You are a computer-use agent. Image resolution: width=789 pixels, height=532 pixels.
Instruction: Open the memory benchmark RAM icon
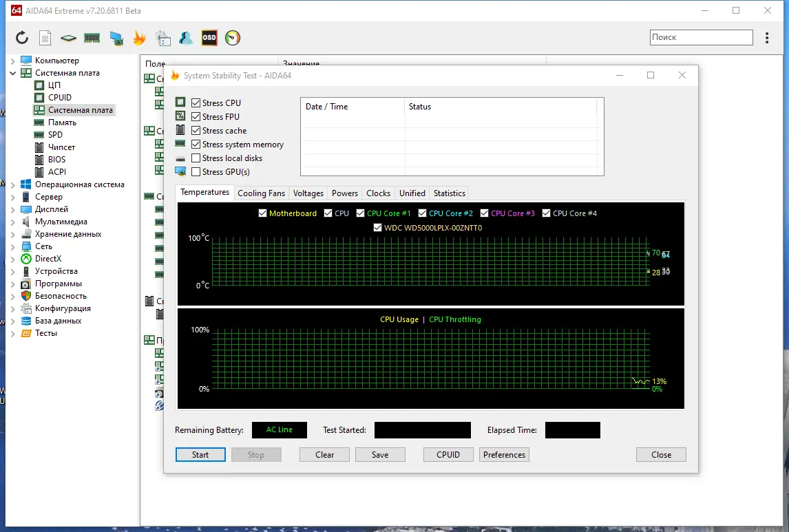click(92, 38)
